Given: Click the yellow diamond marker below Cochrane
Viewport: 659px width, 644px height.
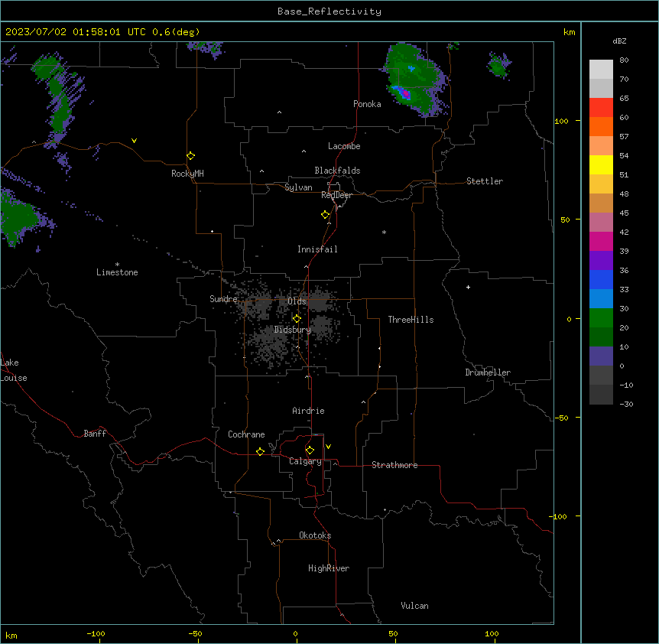Looking at the screenshot, I should 260,451.
